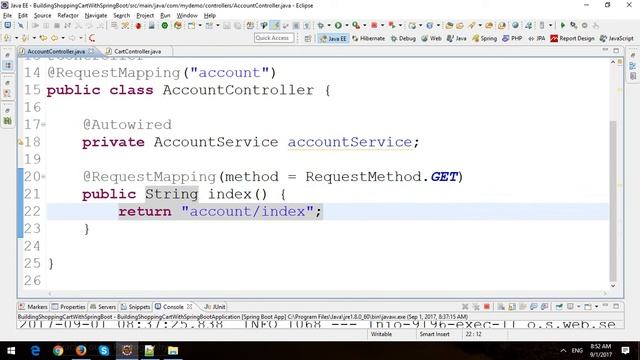
Task: Switch to the Debug perspective
Action: [403, 38]
